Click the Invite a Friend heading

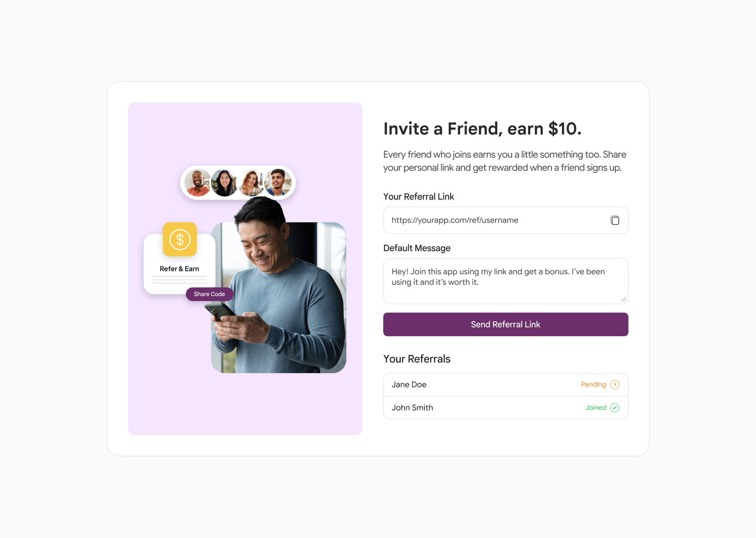pyautogui.click(x=482, y=129)
